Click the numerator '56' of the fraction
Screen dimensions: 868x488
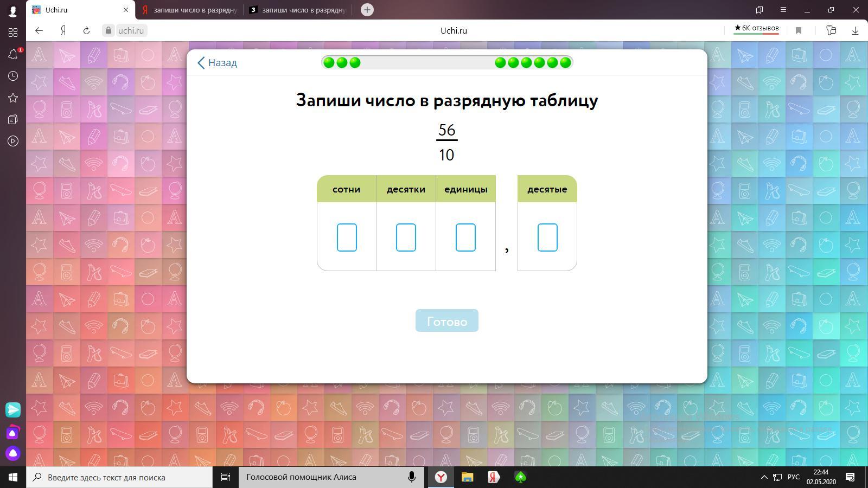tap(446, 130)
